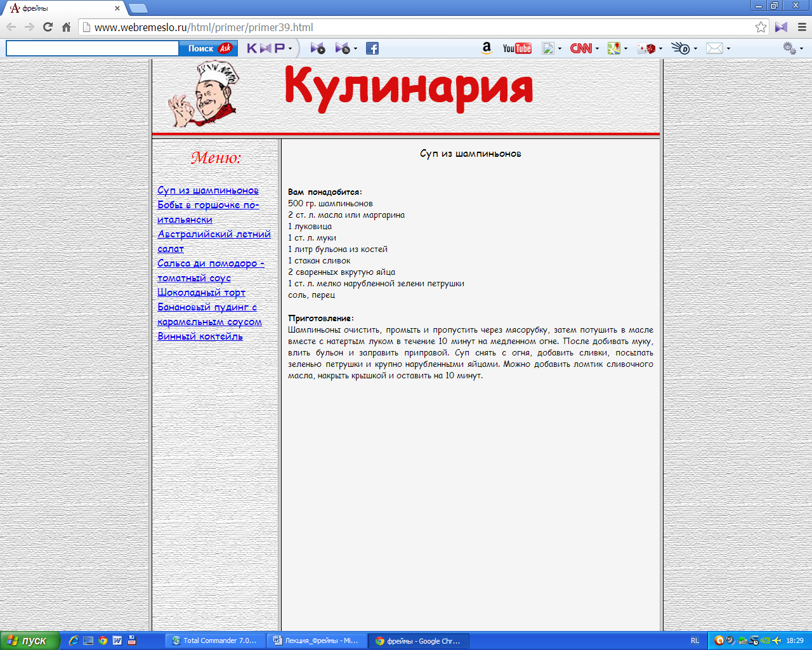Expand the CNN dropdown arrow
The width and height of the screenshot is (812, 650).
pyautogui.click(x=597, y=48)
